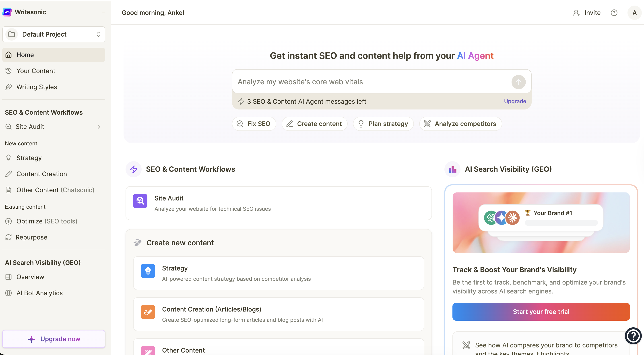644x355 pixels.
Task: Click the Analyze competitors chip
Action: click(x=460, y=124)
